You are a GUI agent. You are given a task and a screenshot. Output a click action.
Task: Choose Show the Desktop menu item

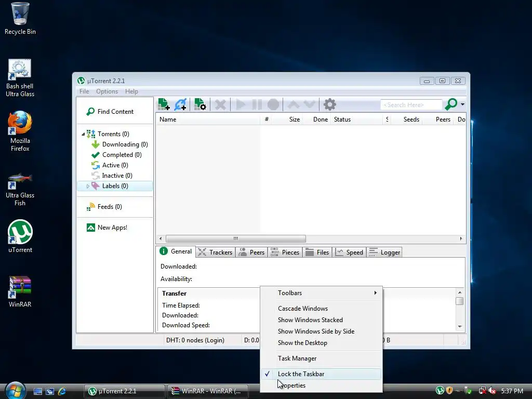(x=322, y=343)
